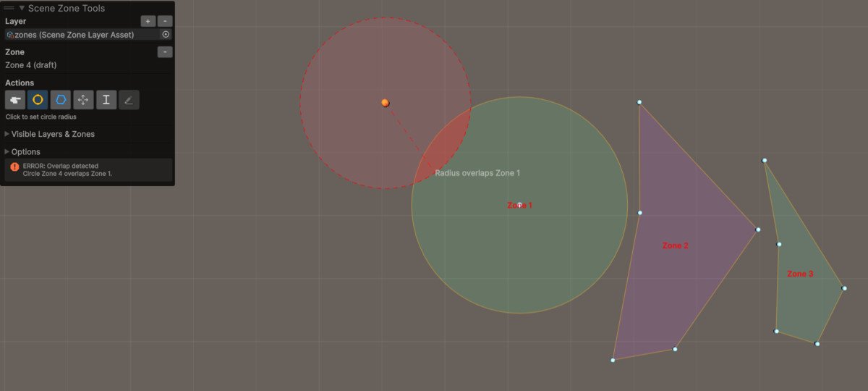Click the rightmost vertex of Zone 2
The image size is (868, 391).
pyautogui.click(x=758, y=230)
